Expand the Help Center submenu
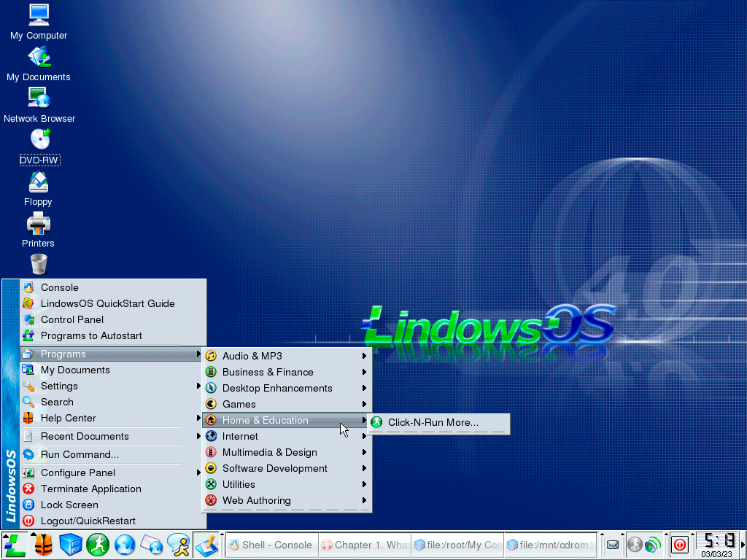 point(113,419)
